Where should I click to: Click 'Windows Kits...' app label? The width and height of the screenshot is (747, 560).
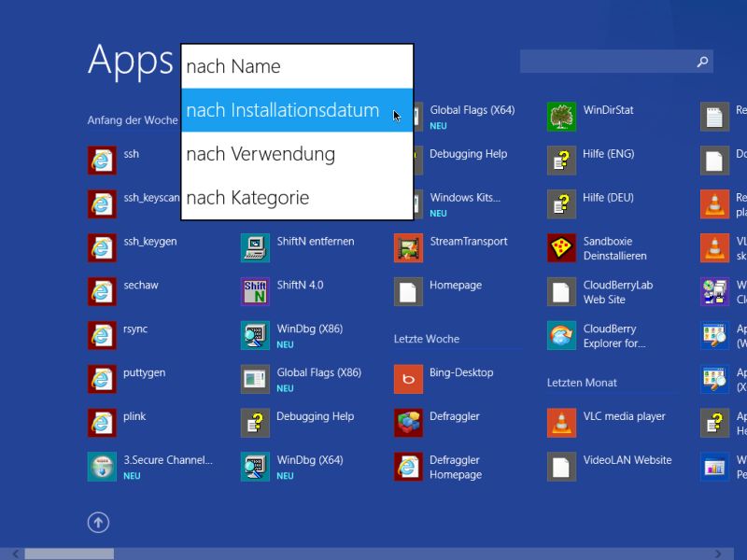(x=465, y=198)
